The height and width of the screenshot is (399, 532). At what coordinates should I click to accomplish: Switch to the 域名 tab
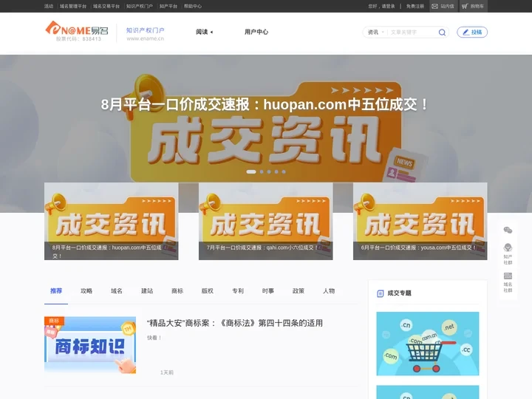tap(117, 291)
